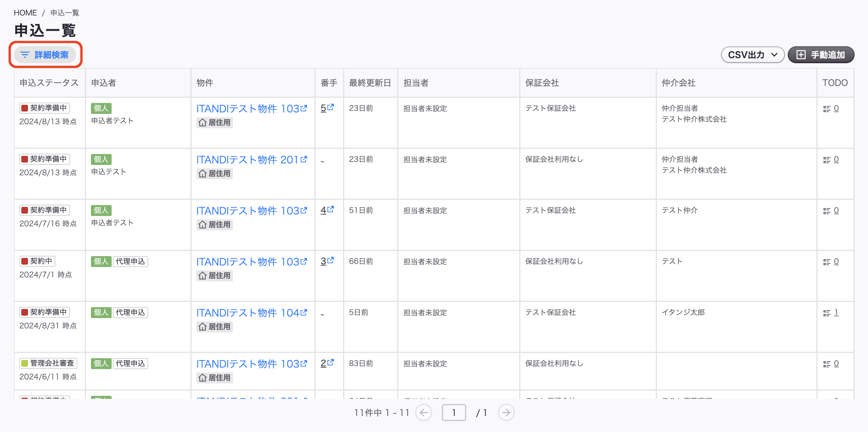Open TODO list icon in 66日前 row
The width and height of the screenshot is (868, 432).
point(827,262)
